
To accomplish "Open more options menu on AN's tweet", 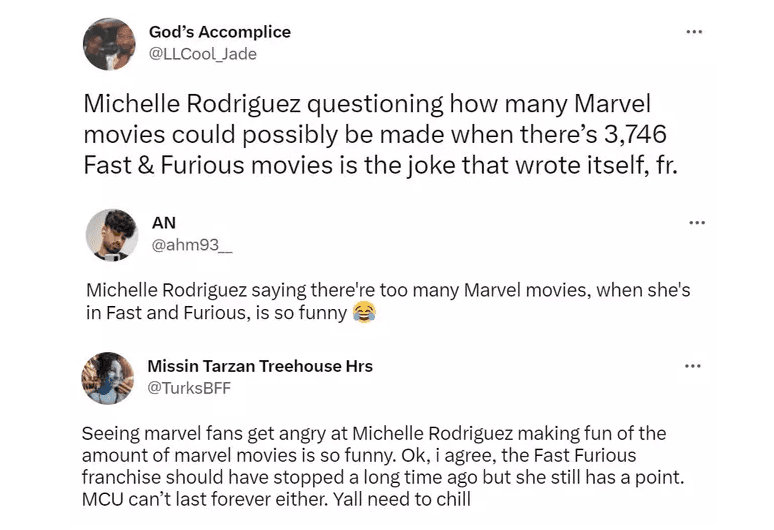I will tap(693, 222).
